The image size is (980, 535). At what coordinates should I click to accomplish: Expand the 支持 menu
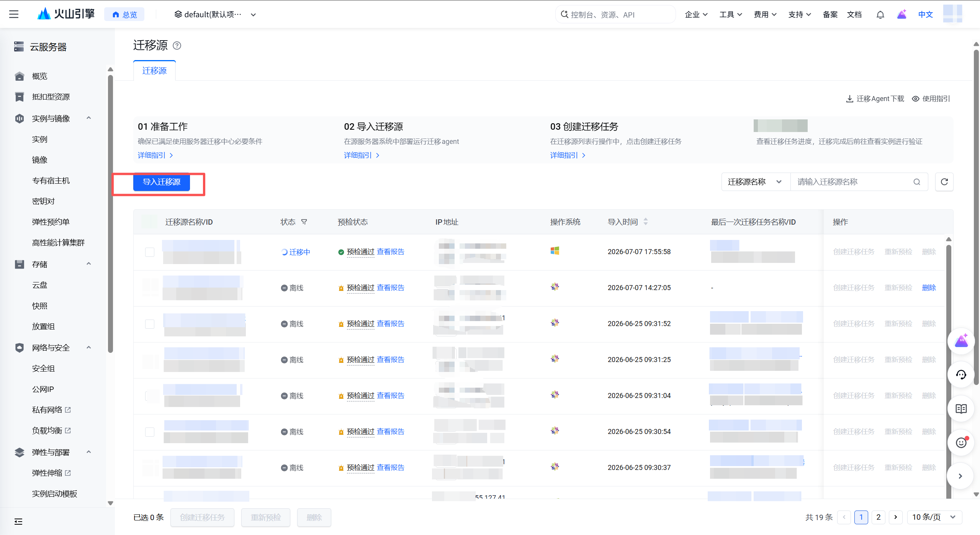pyautogui.click(x=799, y=15)
